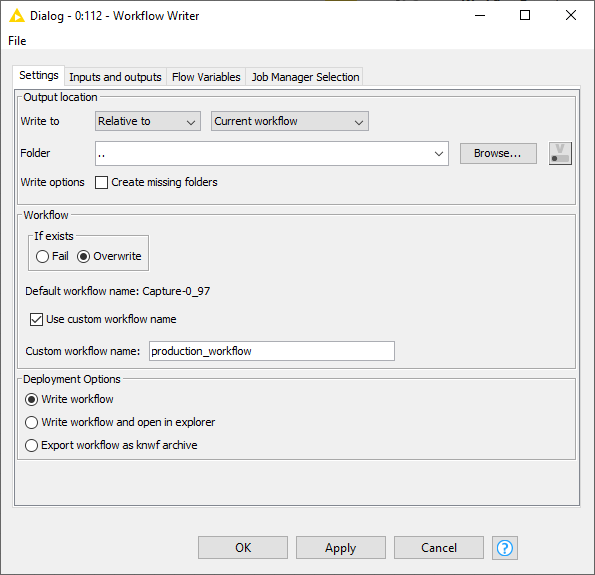Click the Browse... button
Image resolution: width=595 pixels, height=575 pixels.
pyautogui.click(x=498, y=153)
